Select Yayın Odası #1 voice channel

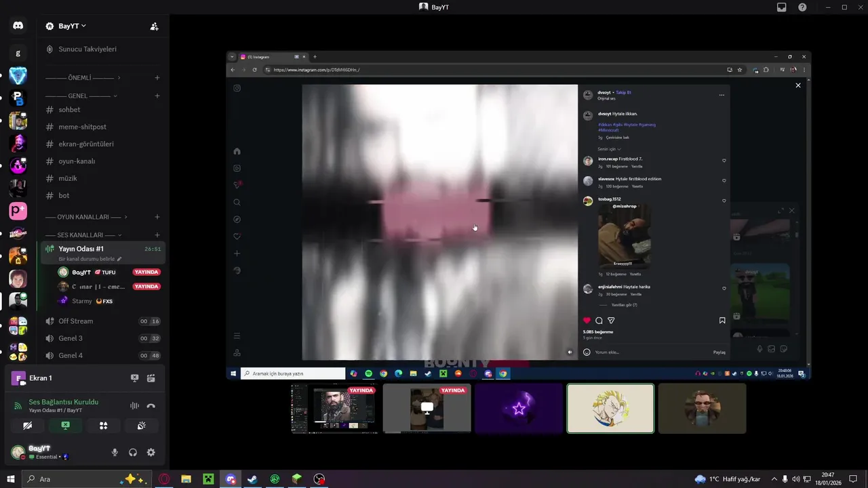(81, 249)
